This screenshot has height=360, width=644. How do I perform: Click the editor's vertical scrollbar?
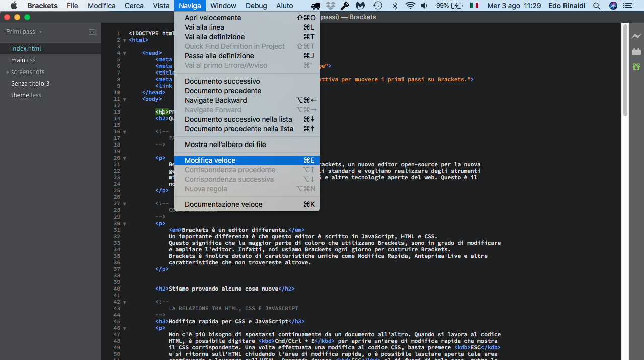click(625, 70)
